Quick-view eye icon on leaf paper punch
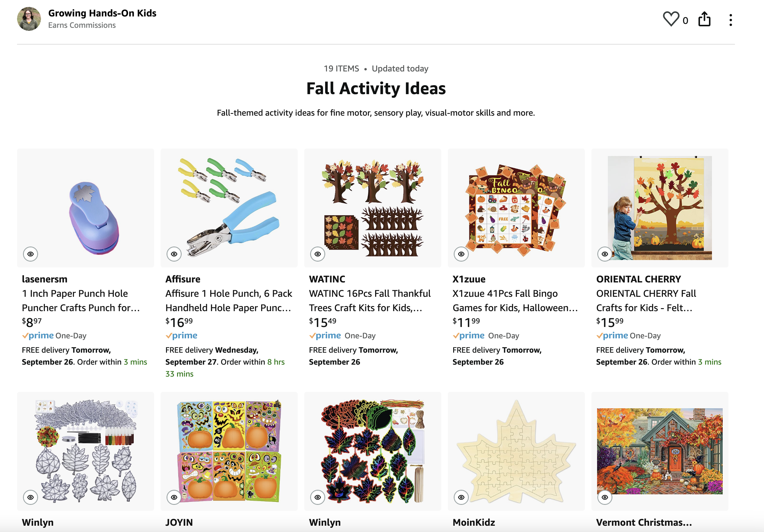The width and height of the screenshot is (764, 532). coord(30,254)
